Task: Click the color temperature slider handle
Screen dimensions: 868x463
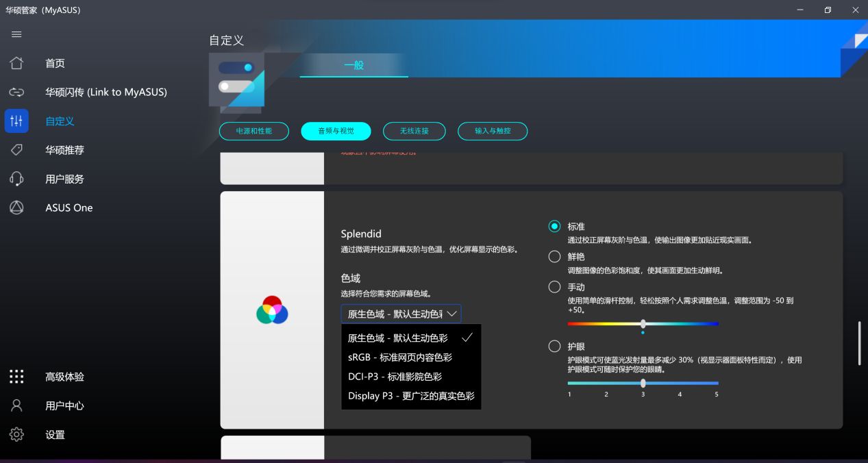Action: coord(643,323)
